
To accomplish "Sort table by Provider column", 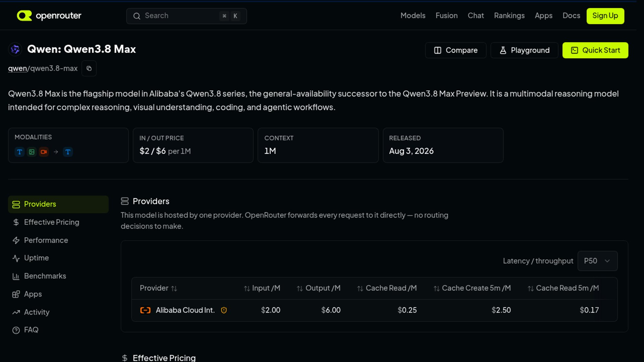I will (158, 288).
